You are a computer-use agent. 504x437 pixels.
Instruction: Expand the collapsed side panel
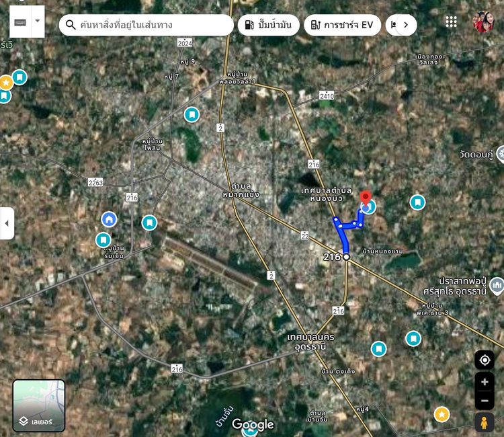pos(7,223)
